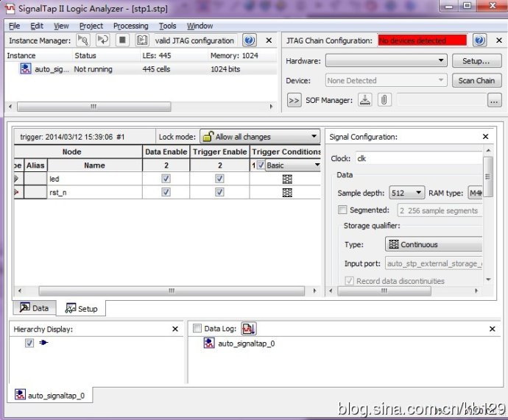This screenshot has width=508, height=420.
Task: Open the View menu
Action: pos(61,26)
